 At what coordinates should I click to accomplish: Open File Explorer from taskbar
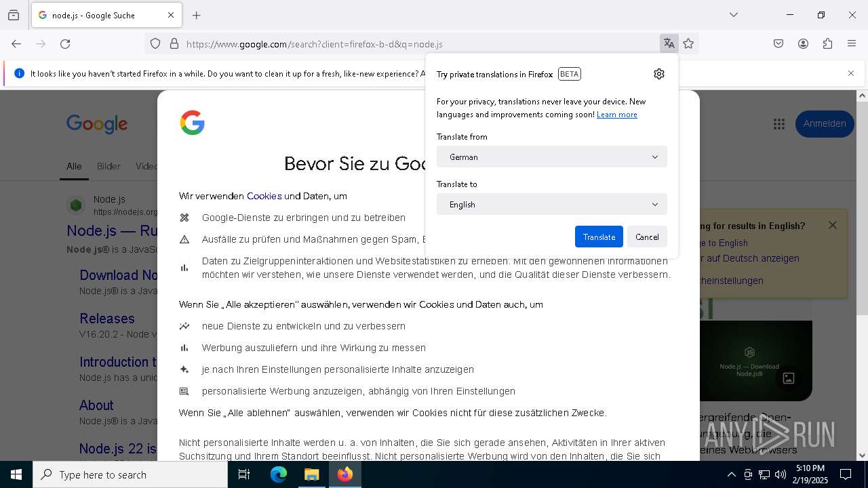pos(311,474)
